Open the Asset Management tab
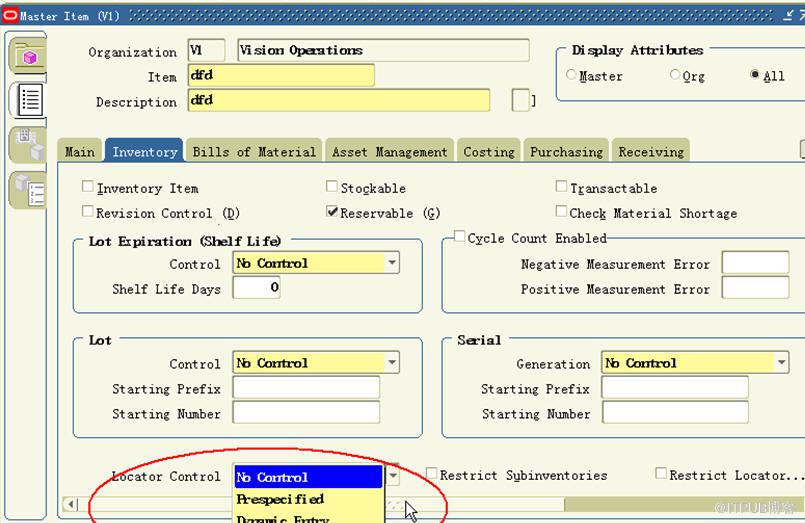Screen dimensions: 805x523 tap(389, 151)
